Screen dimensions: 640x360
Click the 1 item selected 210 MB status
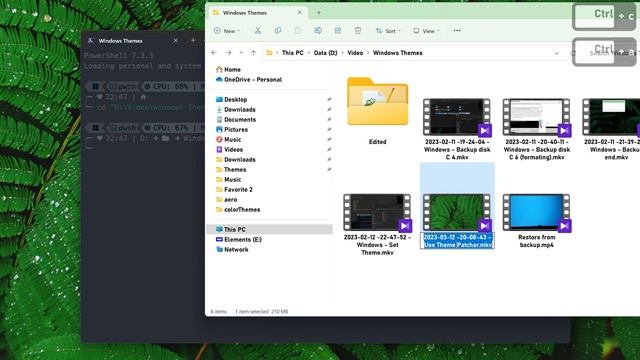(x=261, y=311)
